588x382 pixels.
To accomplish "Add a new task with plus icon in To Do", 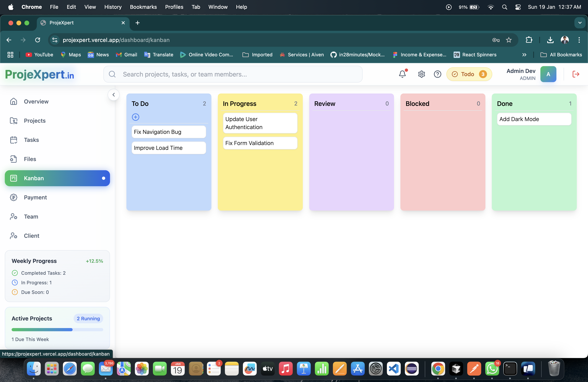I will click(136, 117).
